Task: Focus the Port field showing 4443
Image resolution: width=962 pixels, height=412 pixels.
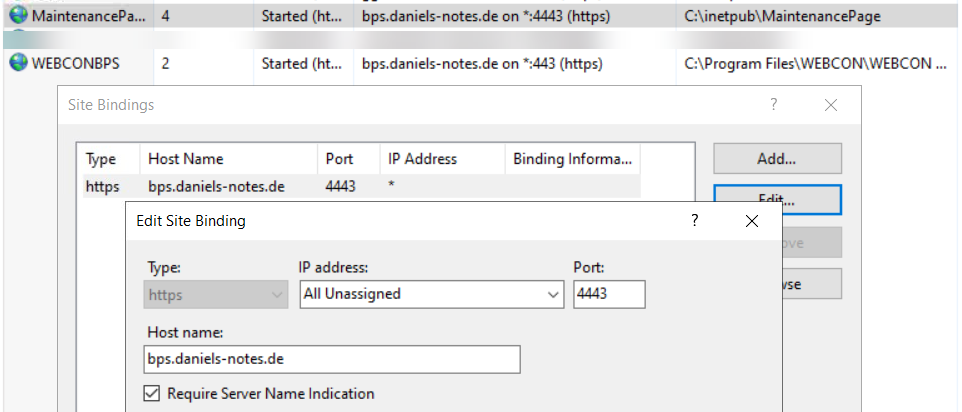Action: tap(609, 294)
